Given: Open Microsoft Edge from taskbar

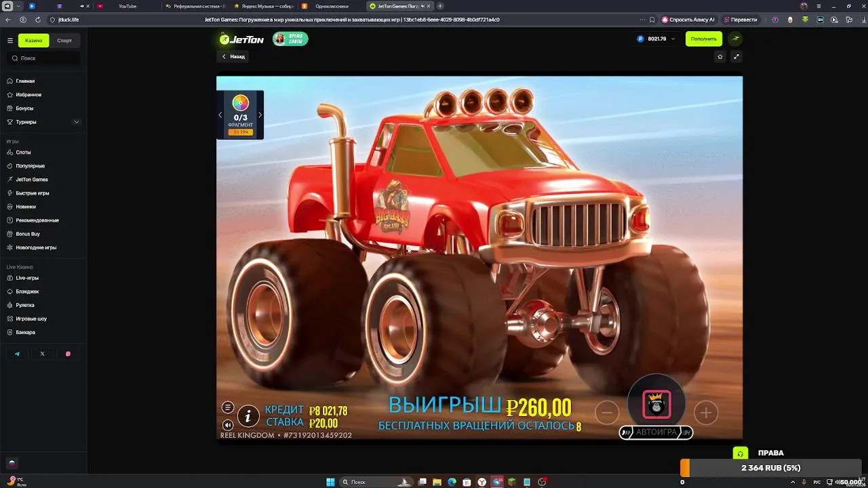Looking at the screenshot, I should (452, 482).
